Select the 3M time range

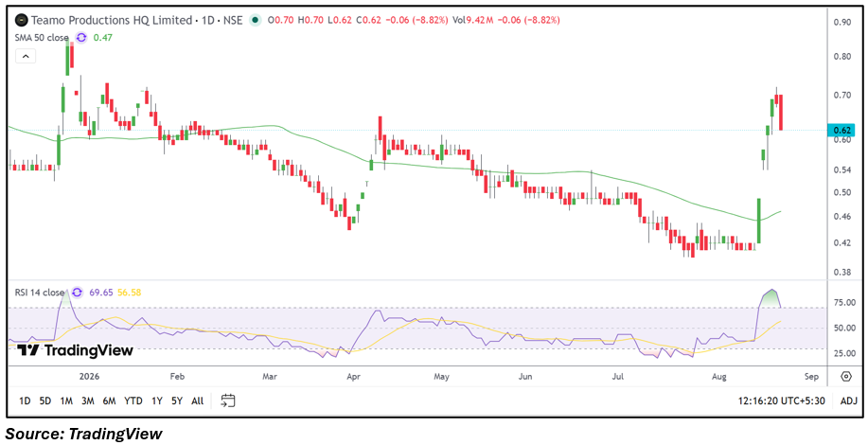(x=87, y=400)
